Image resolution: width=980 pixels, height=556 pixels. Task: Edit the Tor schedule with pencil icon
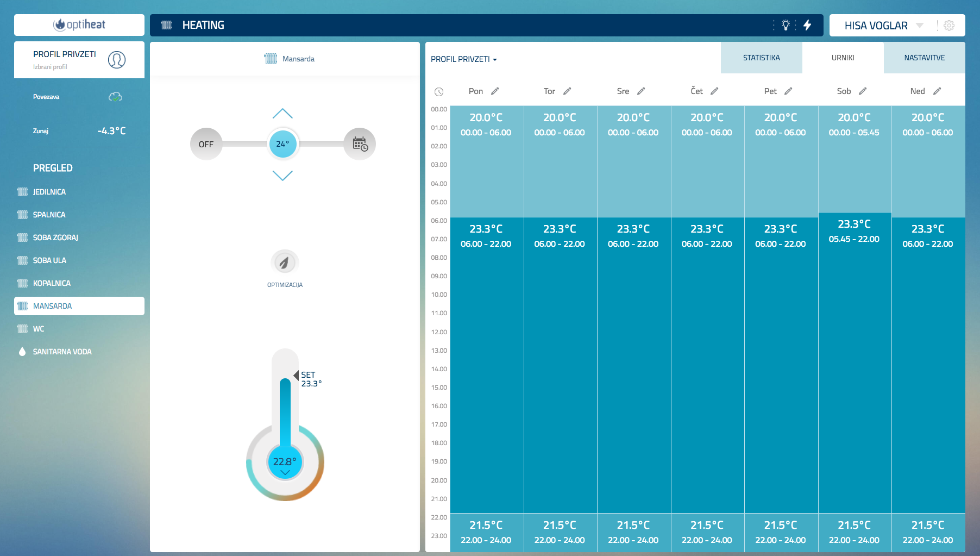point(567,91)
